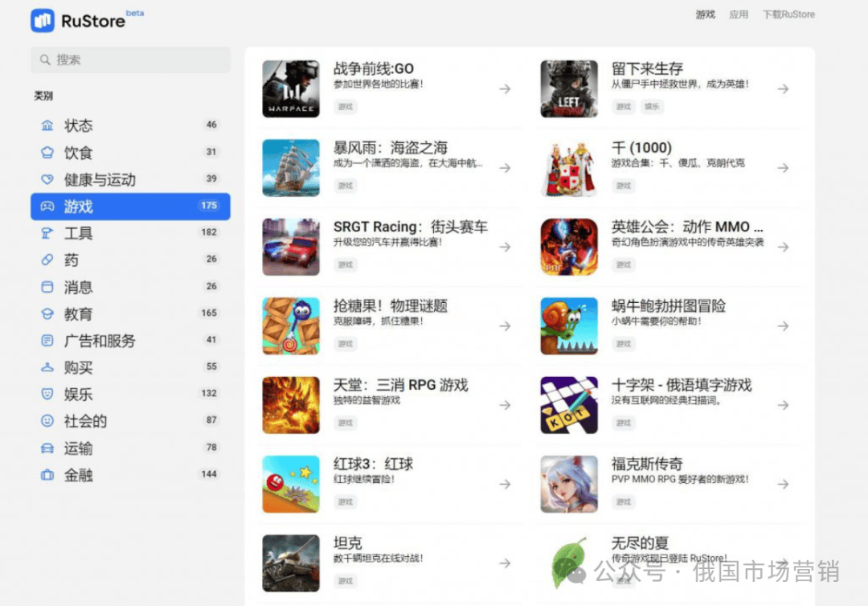
Task: Open the 天堂：三消 RPG 游戏 app icon
Action: (291, 405)
